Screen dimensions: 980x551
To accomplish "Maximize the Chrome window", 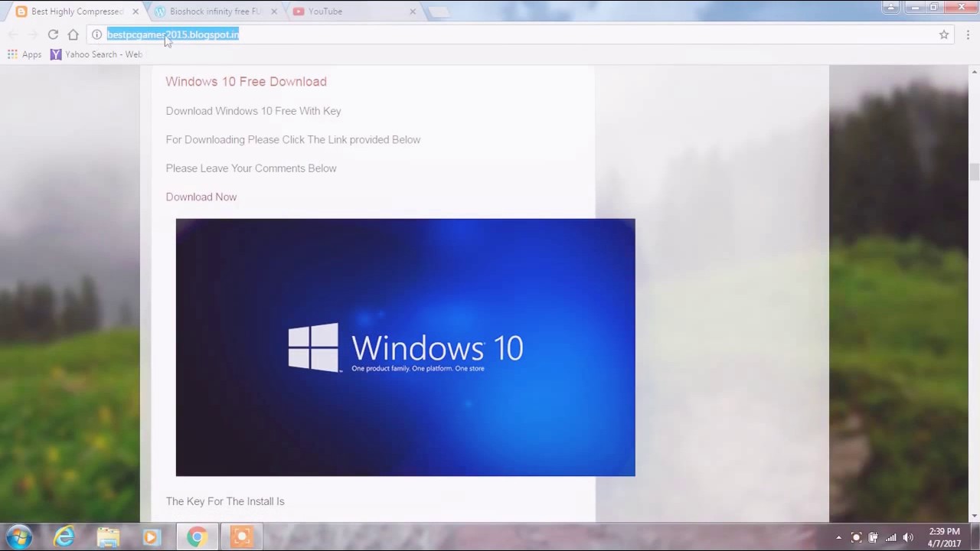I will coord(934,7).
